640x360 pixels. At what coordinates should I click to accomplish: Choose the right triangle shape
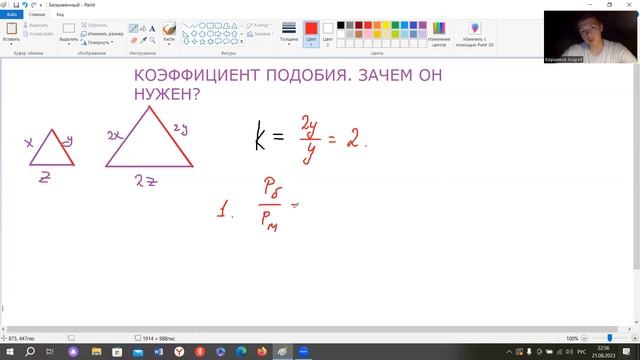[186, 34]
